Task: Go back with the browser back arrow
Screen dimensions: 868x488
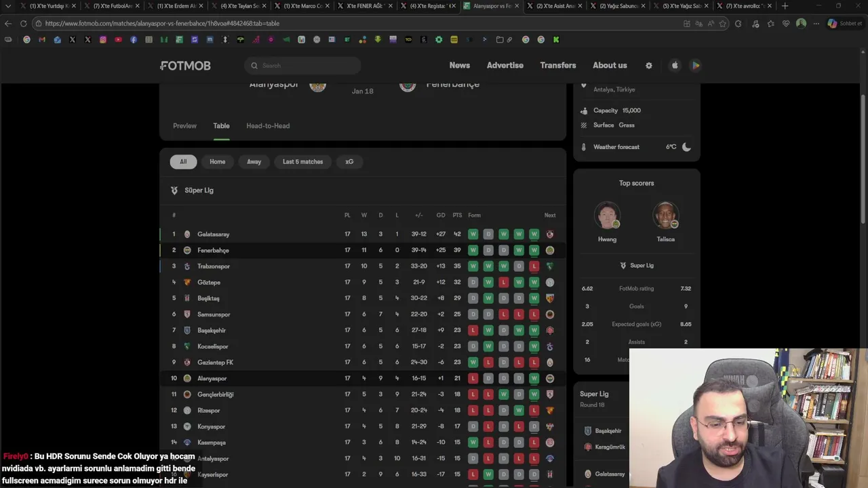Action: click(x=8, y=24)
